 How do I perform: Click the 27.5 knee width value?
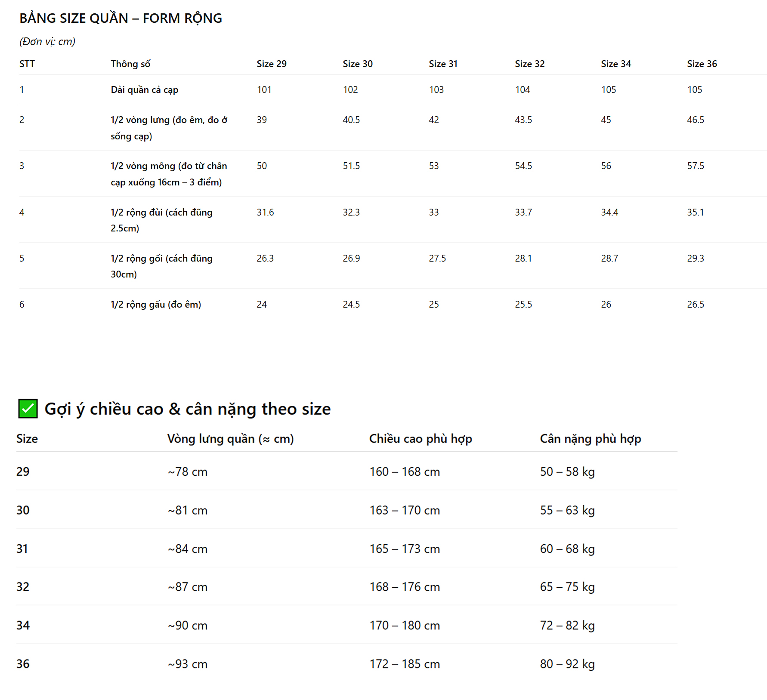tap(437, 258)
